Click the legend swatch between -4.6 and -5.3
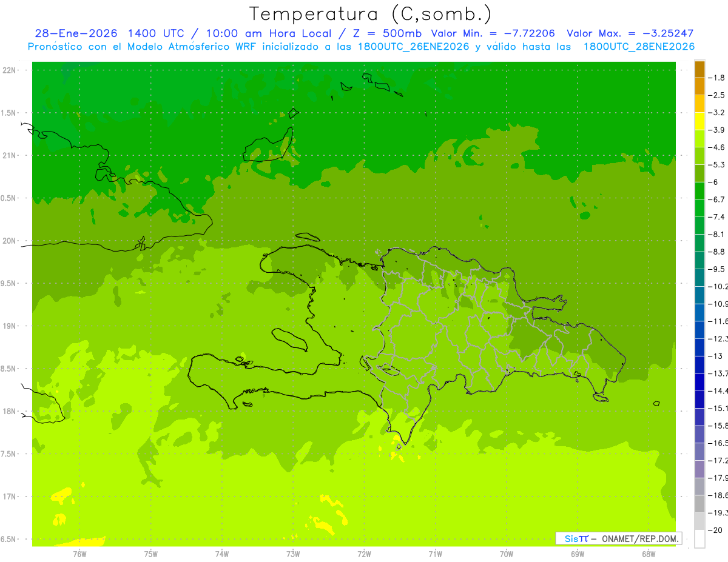728x562 pixels. (x=699, y=156)
